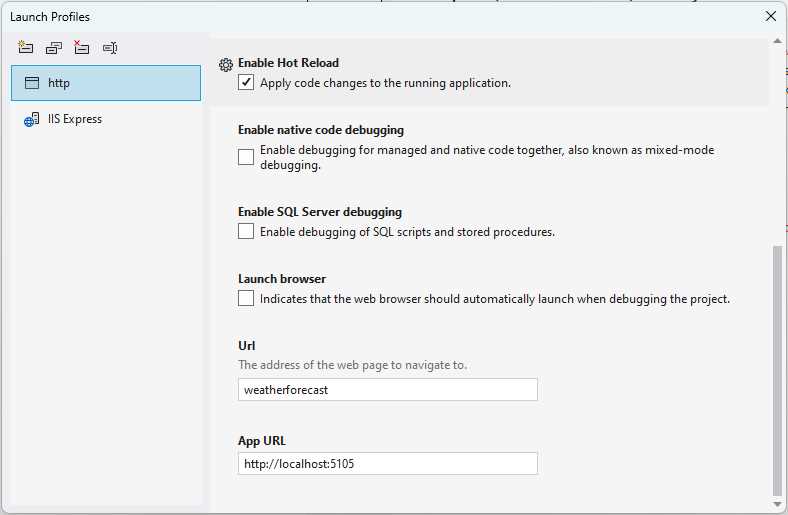This screenshot has width=788, height=515.
Task: Click the IIS Express globe icon
Action: click(x=31, y=120)
